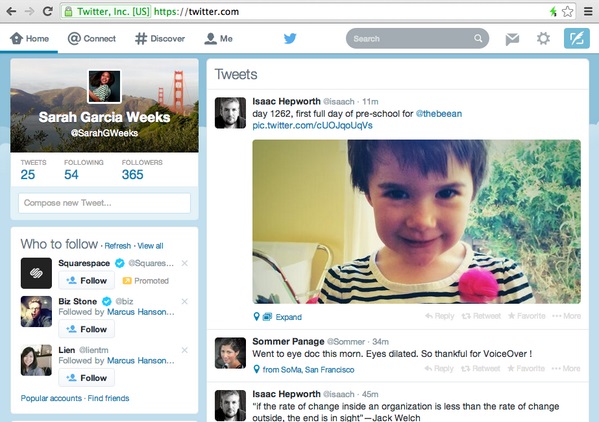Viewport: 599px width, 422px height.
Task: Reply to Isaac Hepworth's photo tweet
Action: click(440, 316)
